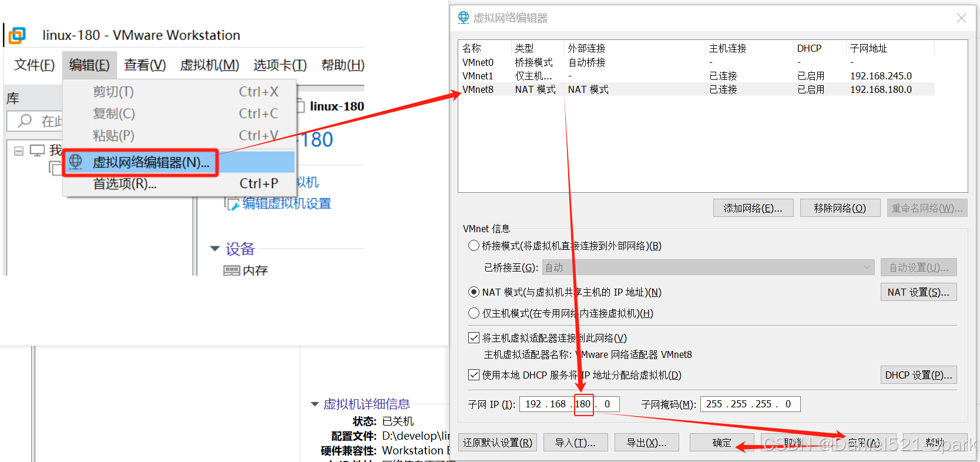Viewport: 980px width, 462px height.
Task: Close the 虚拟网络编辑器 dialog
Action: coord(961,18)
